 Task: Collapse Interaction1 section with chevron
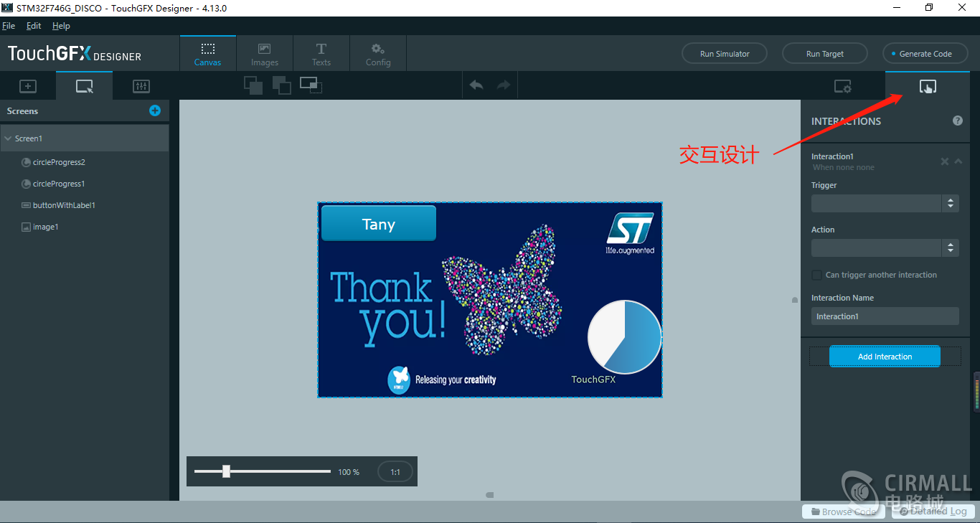(958, 161)
